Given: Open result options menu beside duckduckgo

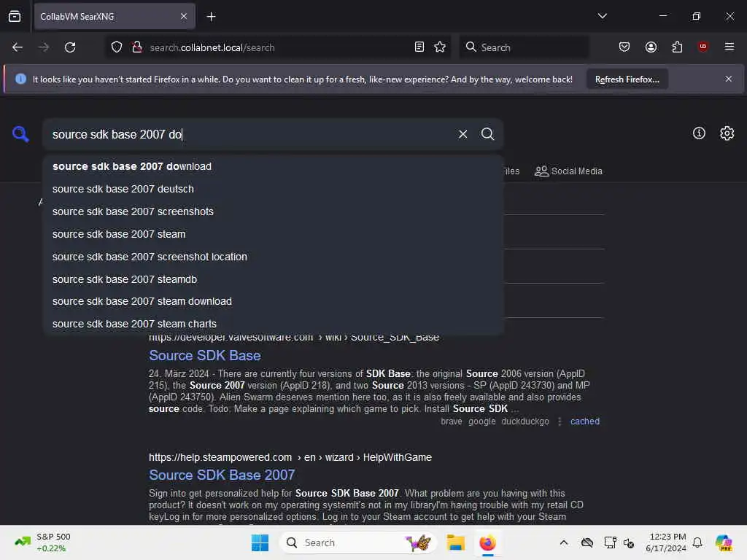Looking at the screenshot, I should point(560,421).
